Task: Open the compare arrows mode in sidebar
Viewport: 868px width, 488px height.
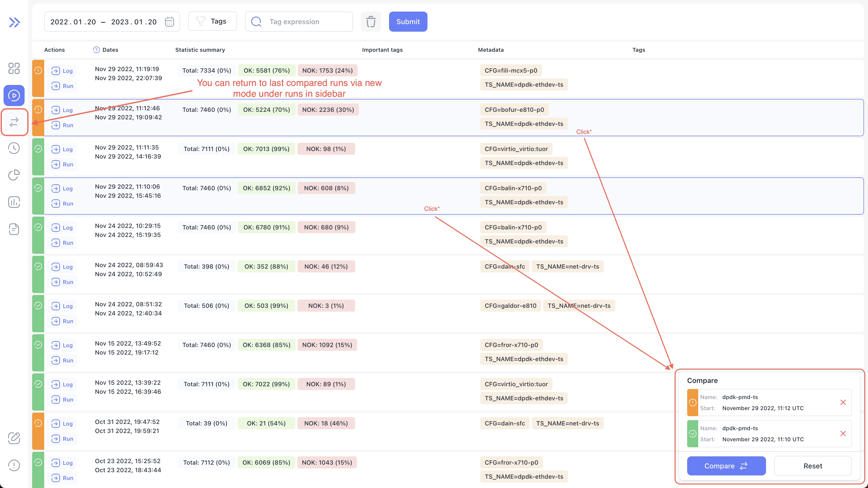Action: click(x=14, y=122)
